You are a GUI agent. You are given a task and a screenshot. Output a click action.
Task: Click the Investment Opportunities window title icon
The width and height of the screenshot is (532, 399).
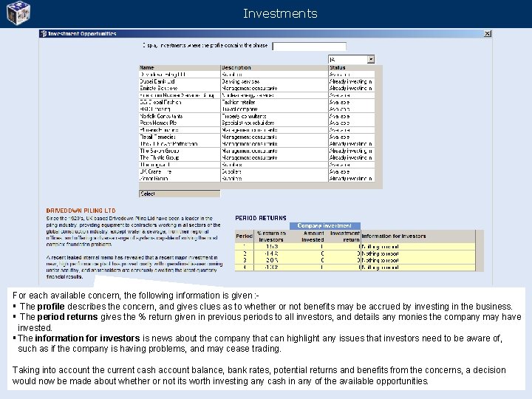tap(44, 33)
